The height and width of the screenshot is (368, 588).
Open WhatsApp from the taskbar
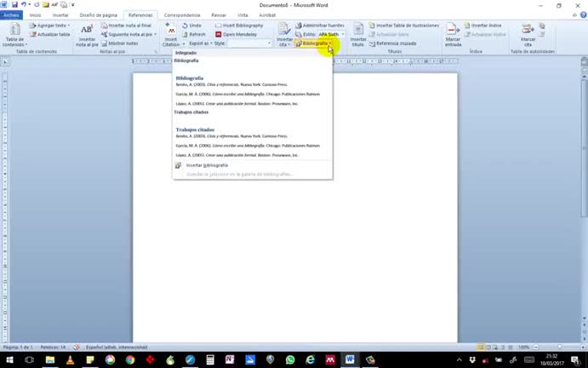290,359
